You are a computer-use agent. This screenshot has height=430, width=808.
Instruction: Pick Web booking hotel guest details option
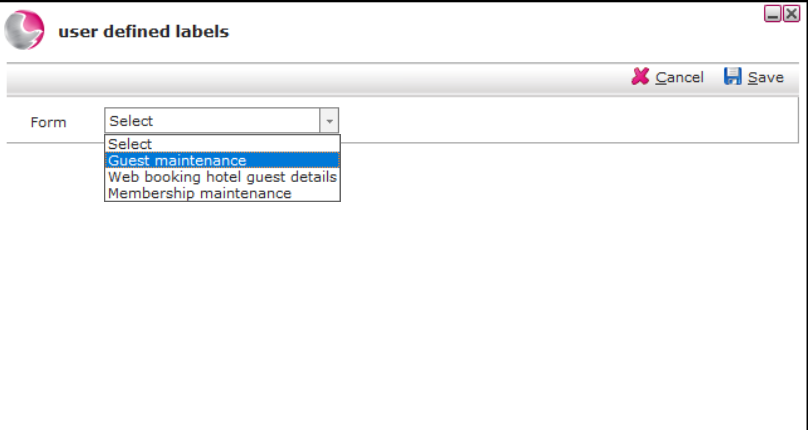pyautogui.click(x=222, y=177)
